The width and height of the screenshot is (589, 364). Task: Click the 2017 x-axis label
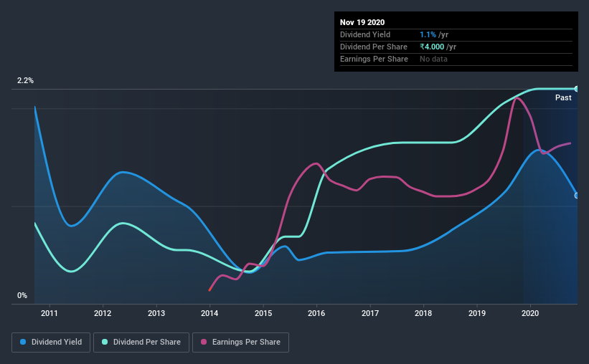click(x=370, y=313)
